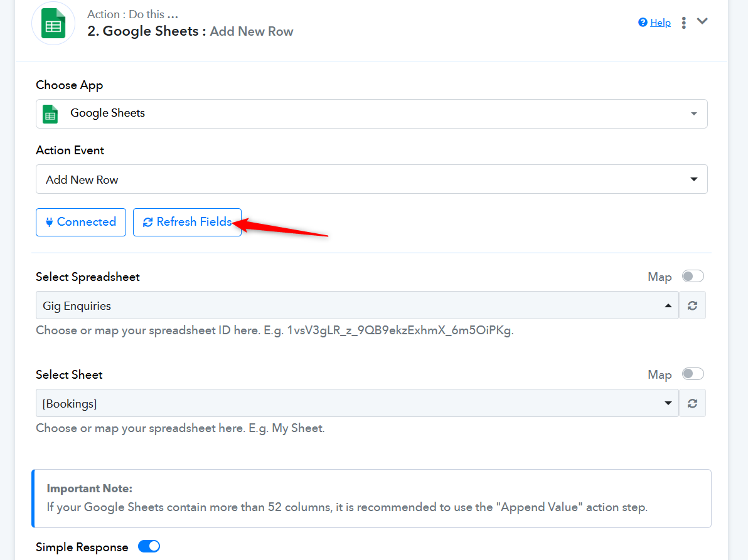Refresh the sheet list icon
Viewport: 748px width, 560px height.
pos(693,403)
